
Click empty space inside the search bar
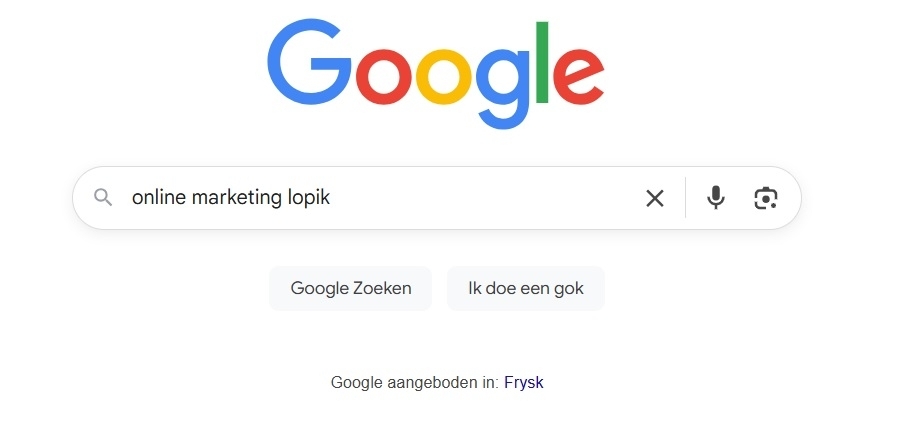480,198
